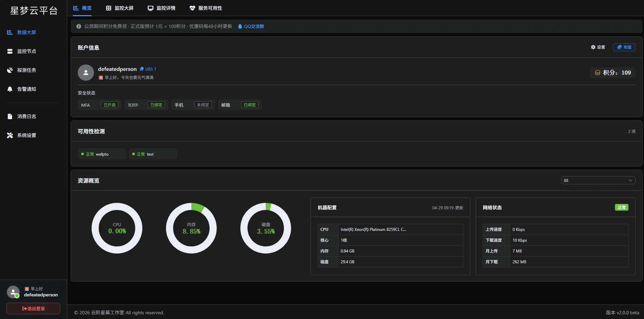Click the 设置 gear icon
Screen dimensions: 644x319
pos(593,47)
